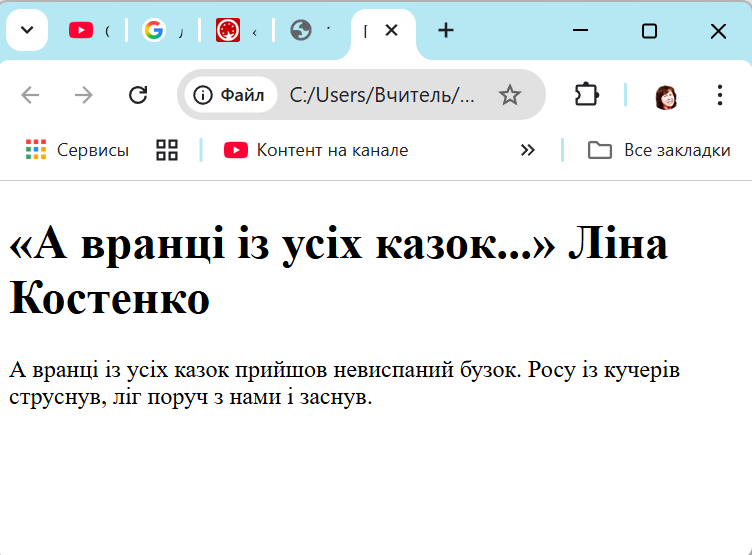
Task: Switch to the globe icon tab
Action: [x=308, y=31]
